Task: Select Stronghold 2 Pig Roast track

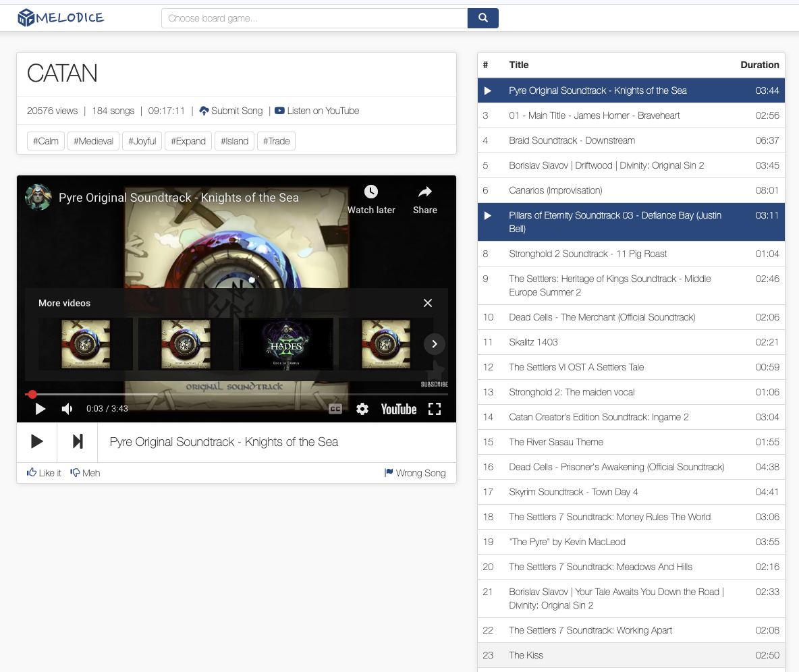Action: 631,254
